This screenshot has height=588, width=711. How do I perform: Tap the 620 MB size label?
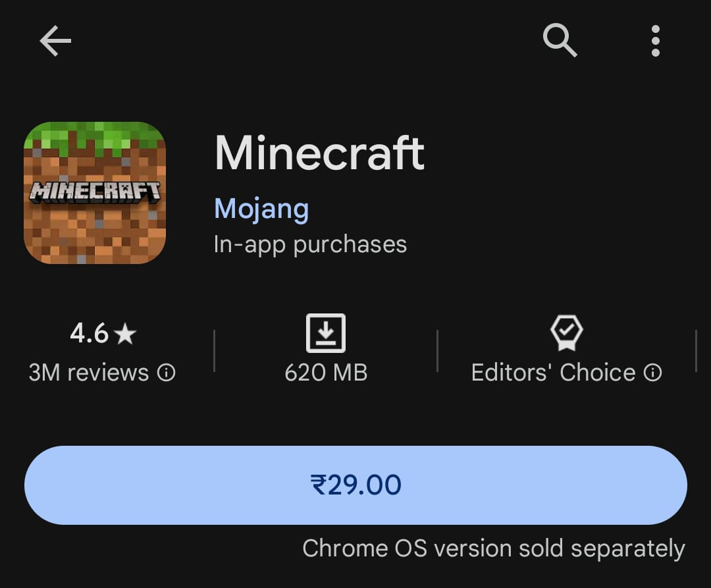[x=326, y=373]
